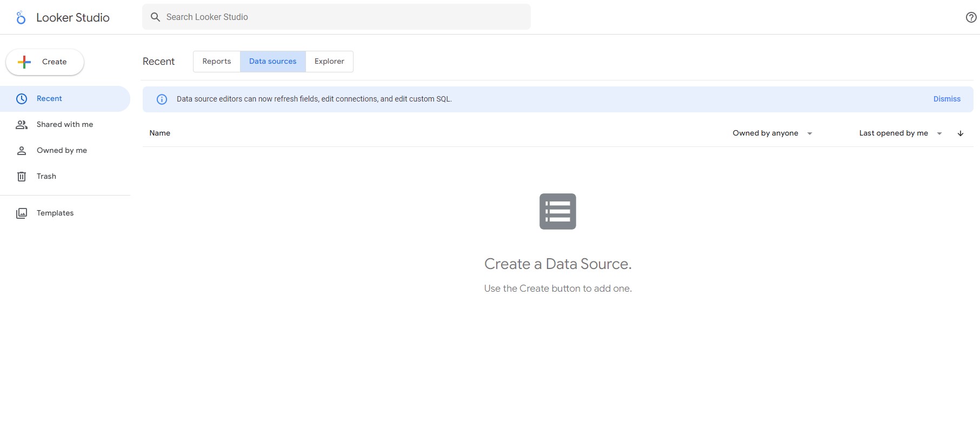Open the Explorer tab
This screenshot has width=980, height=444.
click(329, 62)
